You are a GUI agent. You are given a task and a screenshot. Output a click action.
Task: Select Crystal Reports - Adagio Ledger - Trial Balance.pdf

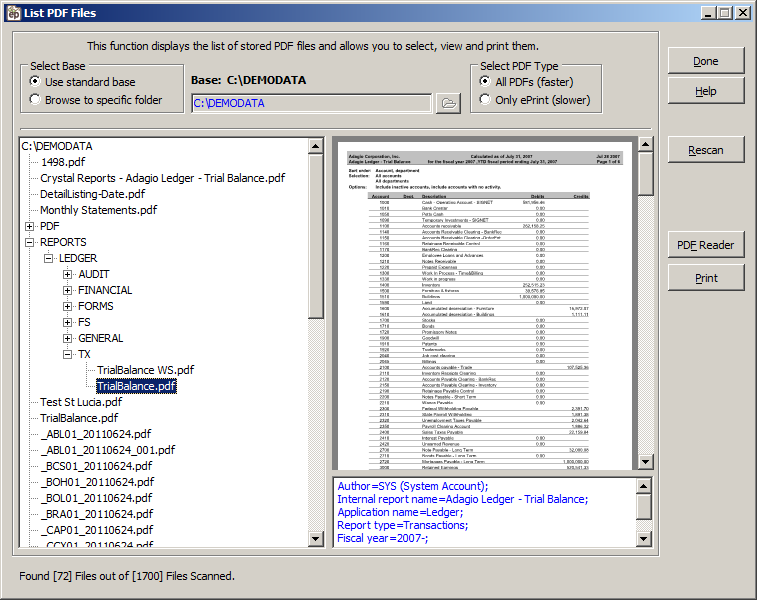[163, 178]
